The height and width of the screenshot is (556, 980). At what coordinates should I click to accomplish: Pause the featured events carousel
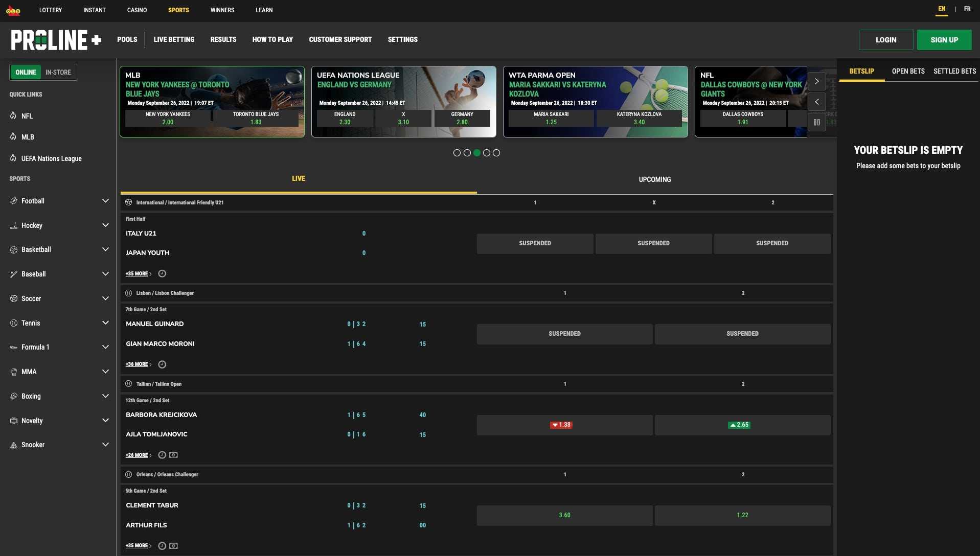pyautogui.click(x=817, y=122)
